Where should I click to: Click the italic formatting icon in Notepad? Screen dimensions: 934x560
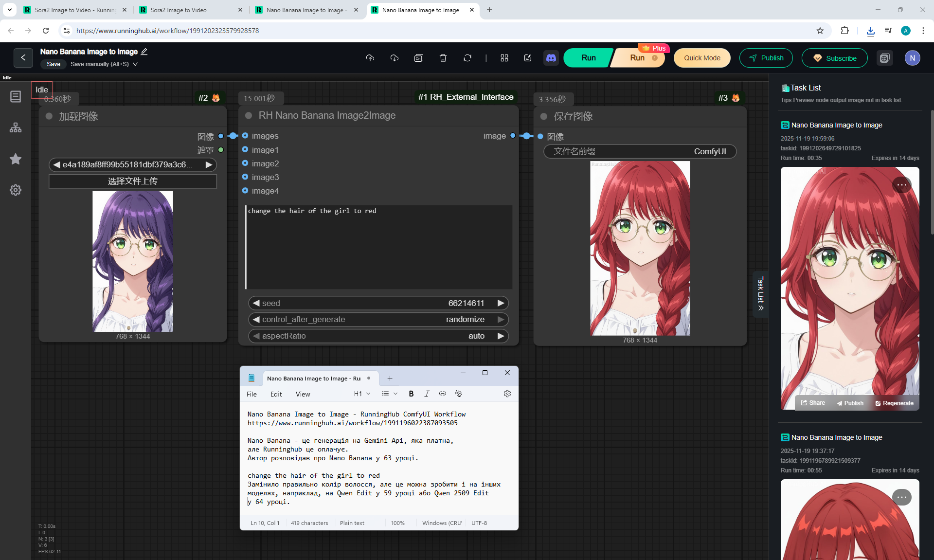tap(427, 394)
